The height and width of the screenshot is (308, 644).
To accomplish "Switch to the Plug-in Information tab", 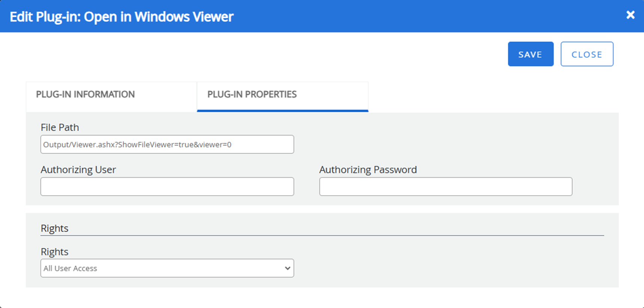I will click(x=111, y=97).
